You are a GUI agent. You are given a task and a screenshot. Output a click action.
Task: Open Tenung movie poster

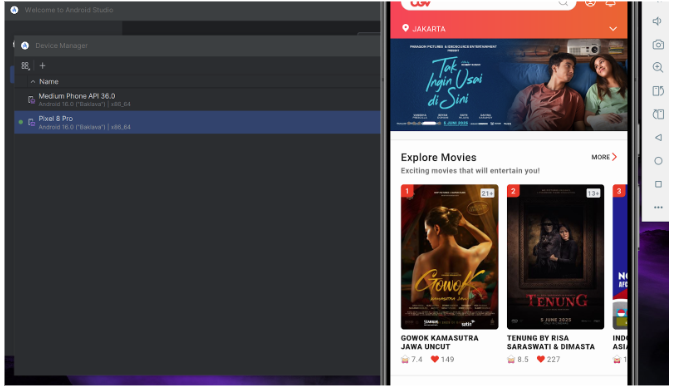[555, 257]
